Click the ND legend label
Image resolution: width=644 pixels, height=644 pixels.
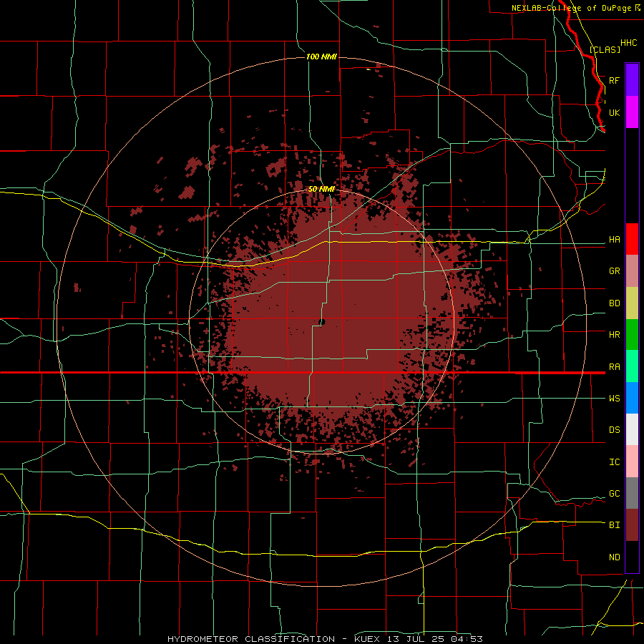pyautogui.click(x=614, y=557)
